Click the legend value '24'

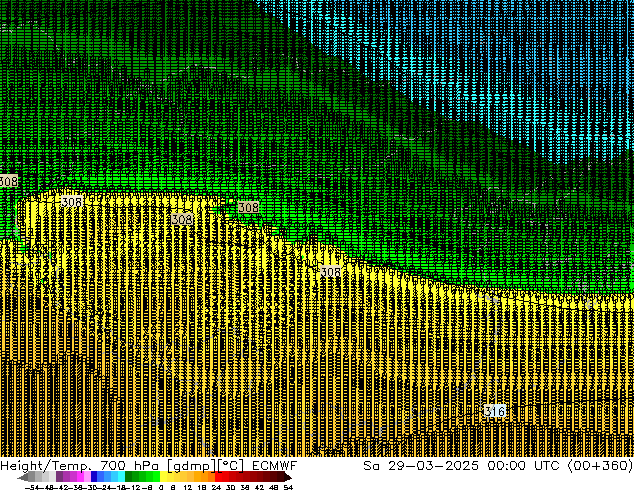tap(216, 487)
